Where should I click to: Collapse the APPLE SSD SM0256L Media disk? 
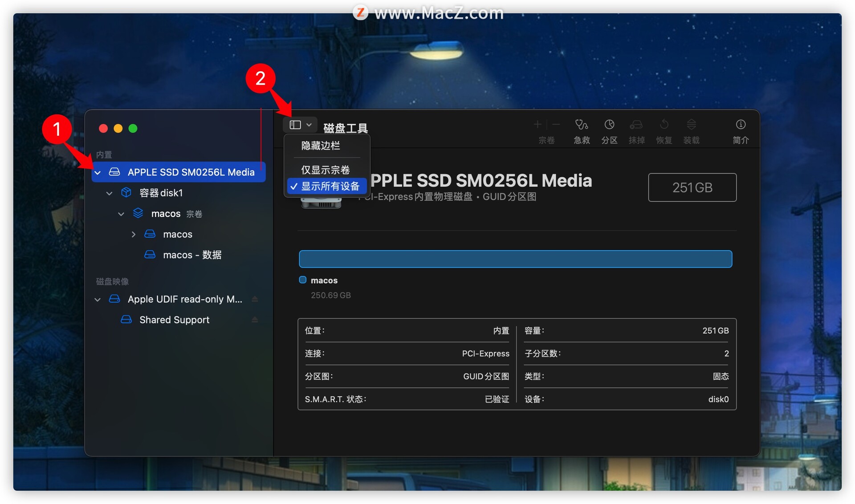point(98,173)
